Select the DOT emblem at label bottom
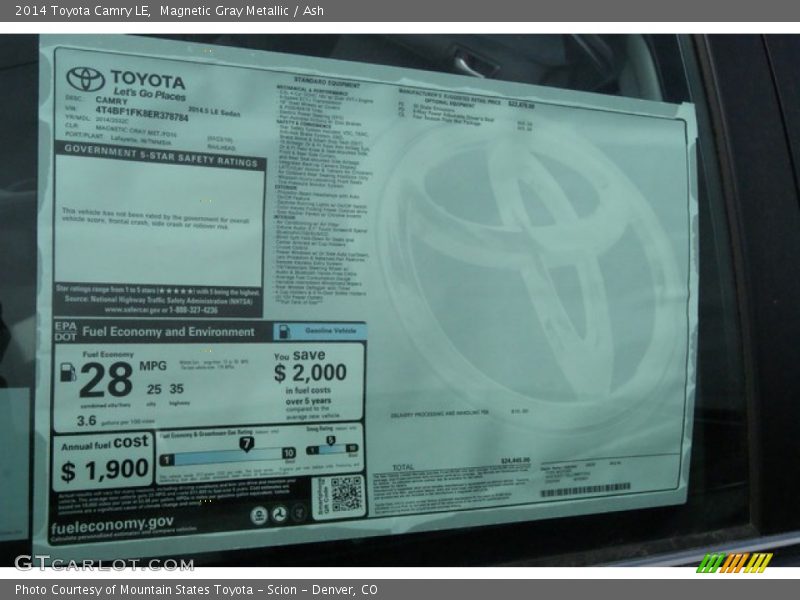Screen dimensions: 800x600 tap(67, 335)
